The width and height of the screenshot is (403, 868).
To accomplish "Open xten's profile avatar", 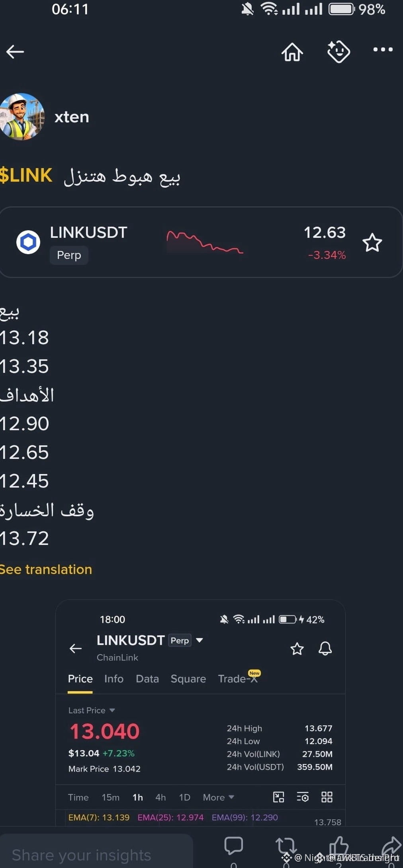I will tap(22, 117).
